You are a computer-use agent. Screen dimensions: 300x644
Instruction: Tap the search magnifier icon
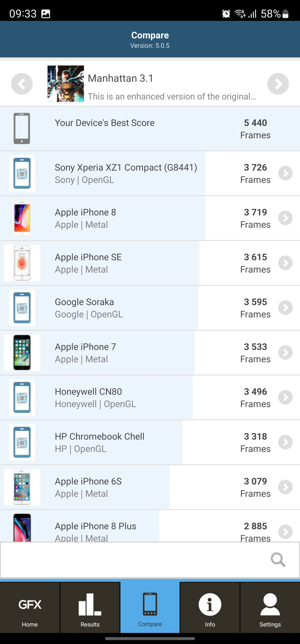[278, 560]
